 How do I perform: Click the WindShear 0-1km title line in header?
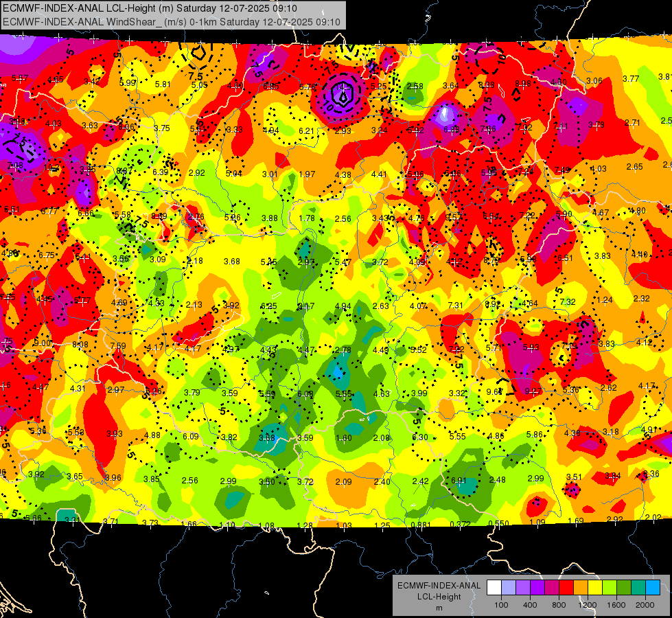tap(172, 22)
